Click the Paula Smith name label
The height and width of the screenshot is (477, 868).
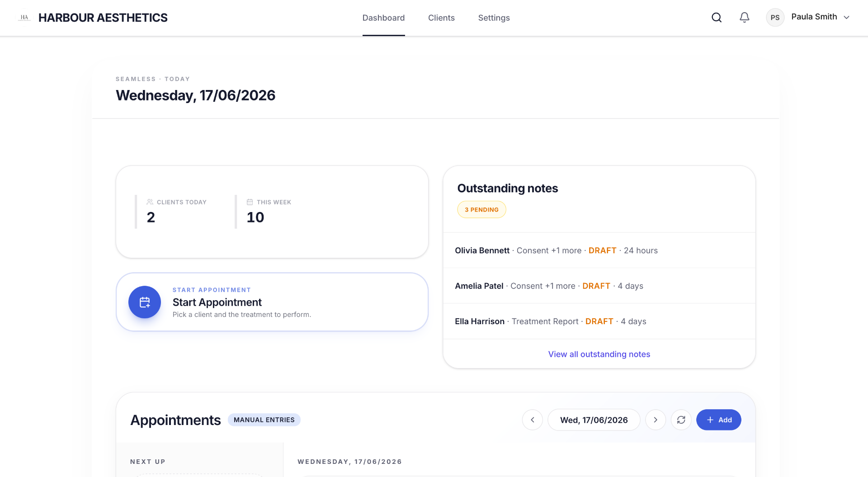tap(814, 17)
